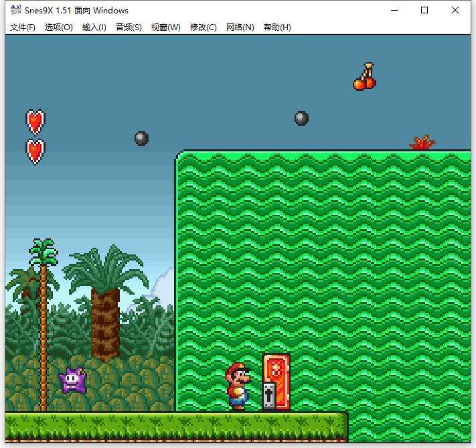Open the 网络(N) menu
Screen dimensions: 476x448
coord(240,27)
